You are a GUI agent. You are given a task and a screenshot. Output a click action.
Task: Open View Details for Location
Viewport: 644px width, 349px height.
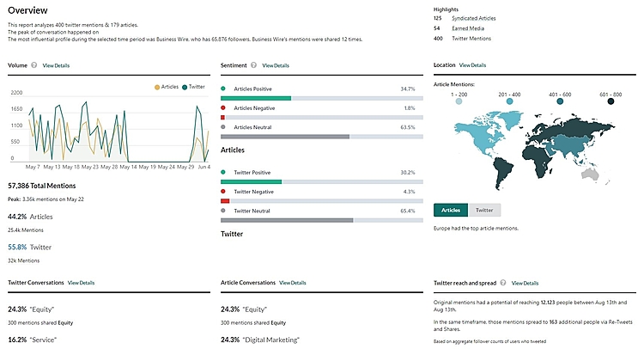pyautogui.click(x=472, y=65)
